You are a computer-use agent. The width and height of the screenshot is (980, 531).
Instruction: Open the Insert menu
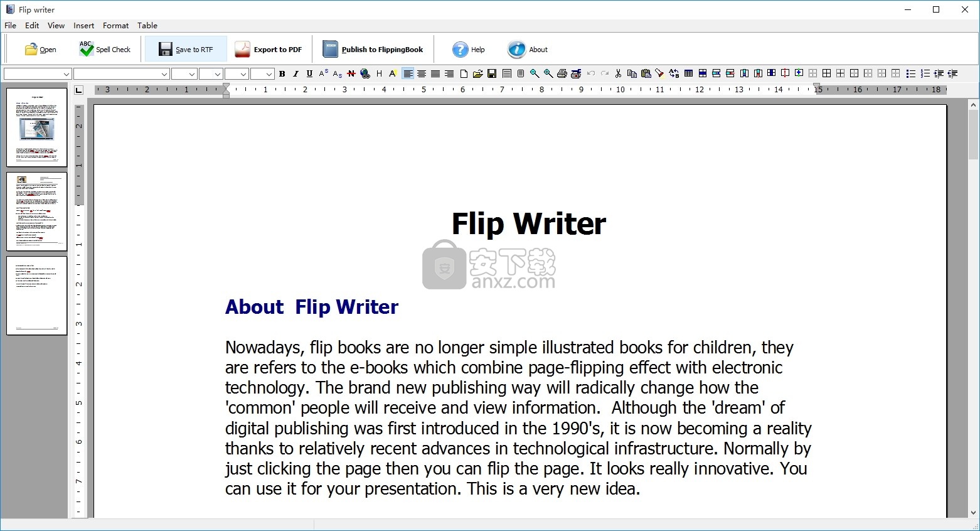[83, 26]
